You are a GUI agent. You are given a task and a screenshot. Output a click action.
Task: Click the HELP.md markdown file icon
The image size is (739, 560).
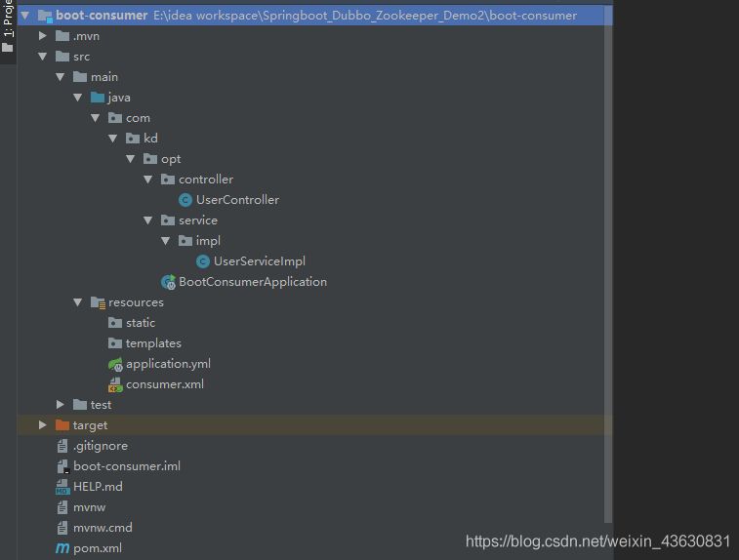[62, 487]
